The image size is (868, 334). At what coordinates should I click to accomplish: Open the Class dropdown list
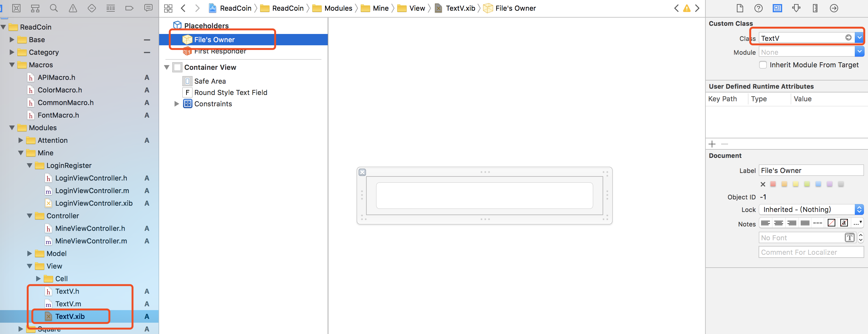pyautogui.click(x=859, y=38)
